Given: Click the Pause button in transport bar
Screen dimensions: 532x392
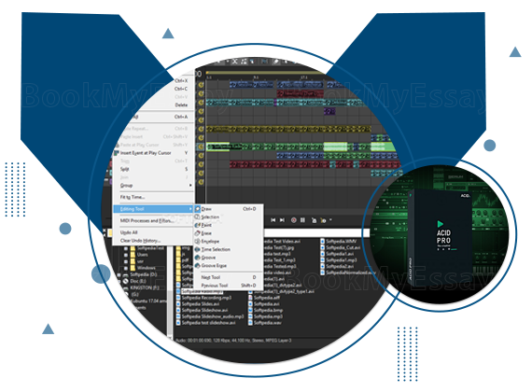Looking at the screenshot, I should click(302, 220).
